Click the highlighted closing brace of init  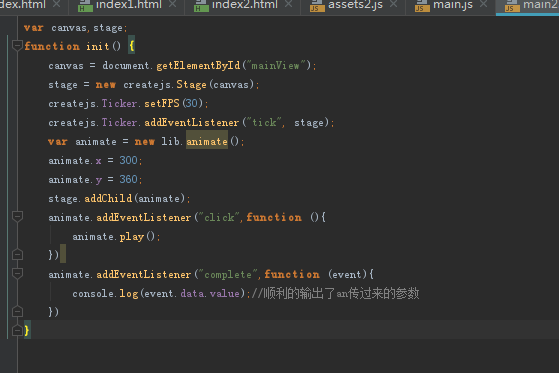coord(27,330)
